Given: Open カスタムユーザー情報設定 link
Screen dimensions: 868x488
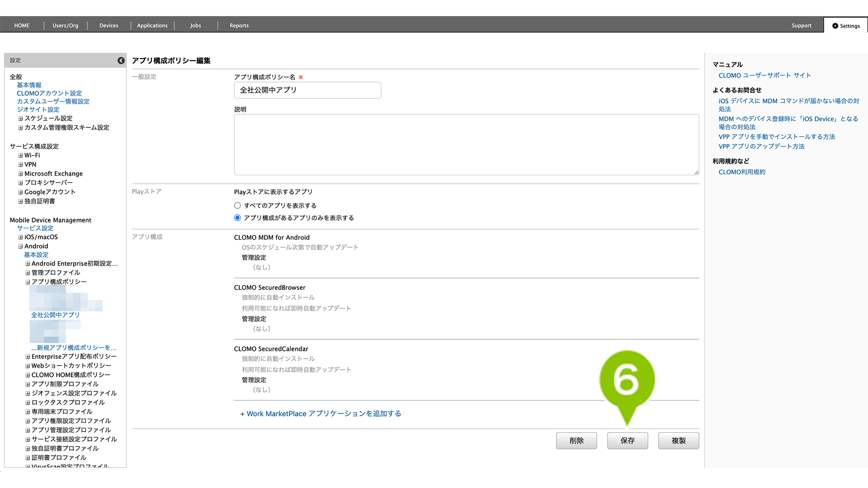Looking at the screenshot, I should click(x=53, y=102).
